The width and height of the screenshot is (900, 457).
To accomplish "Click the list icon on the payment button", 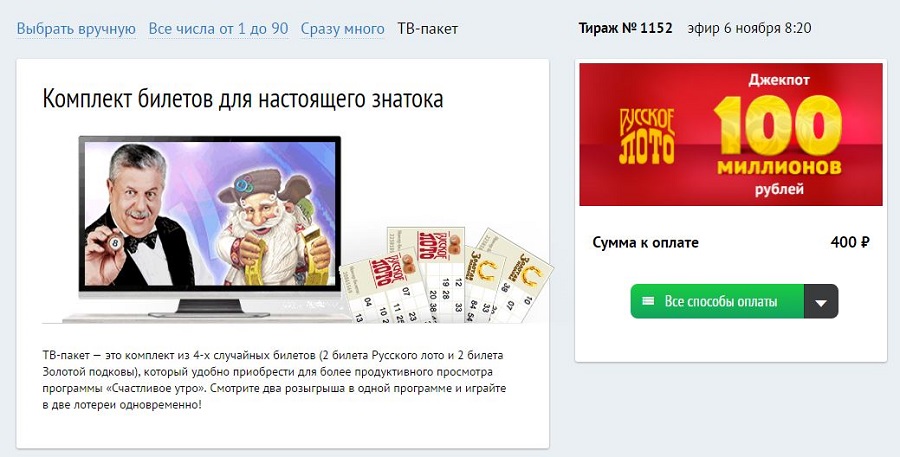I will click(x=648, y=301).
